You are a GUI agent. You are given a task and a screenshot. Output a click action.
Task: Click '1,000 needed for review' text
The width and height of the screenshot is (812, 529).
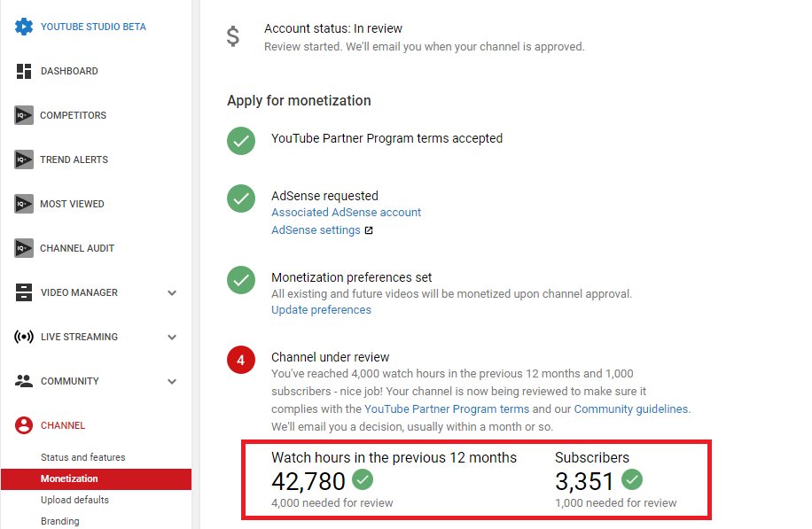point(616,502)
